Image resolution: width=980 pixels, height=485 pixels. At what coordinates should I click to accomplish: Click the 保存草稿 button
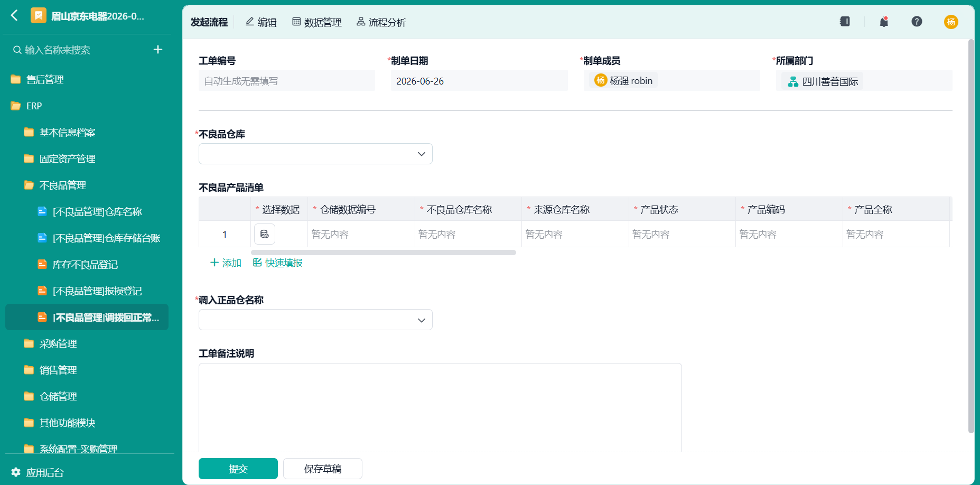323,469
